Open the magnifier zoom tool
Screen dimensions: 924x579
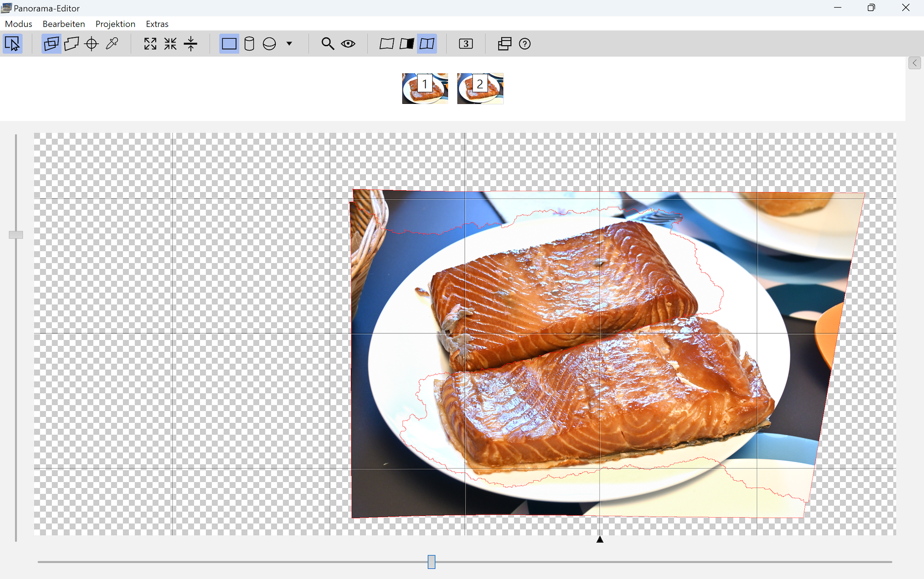pyautogui.click(x=328, y=44)
